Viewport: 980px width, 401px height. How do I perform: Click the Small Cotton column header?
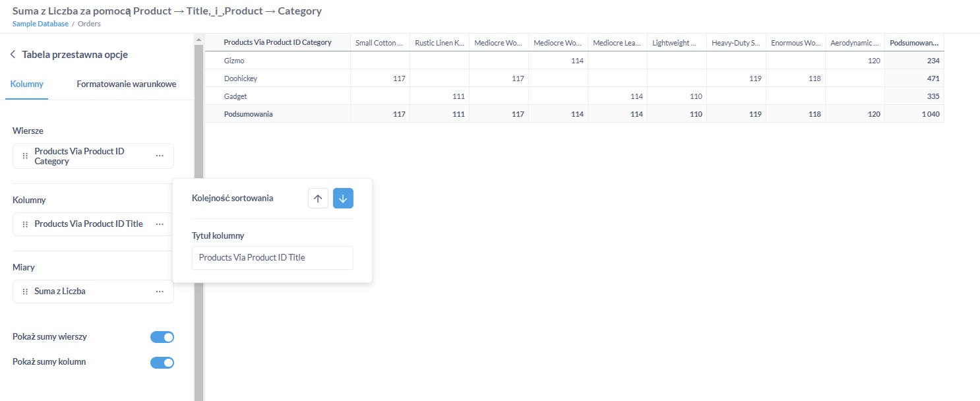[x=379, y=42]
